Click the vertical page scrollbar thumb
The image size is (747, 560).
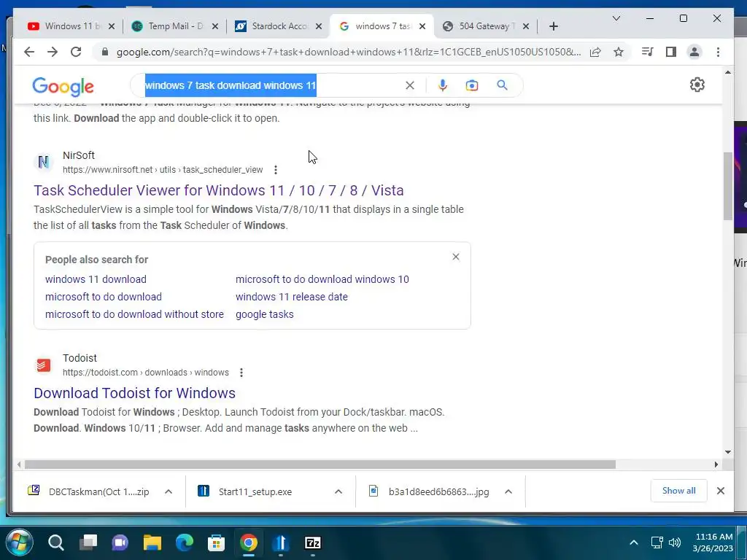[728, 186]
